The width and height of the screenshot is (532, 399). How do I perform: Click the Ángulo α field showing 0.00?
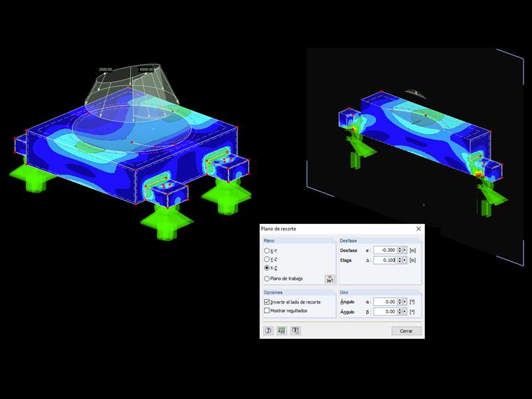tap(385, 302)
